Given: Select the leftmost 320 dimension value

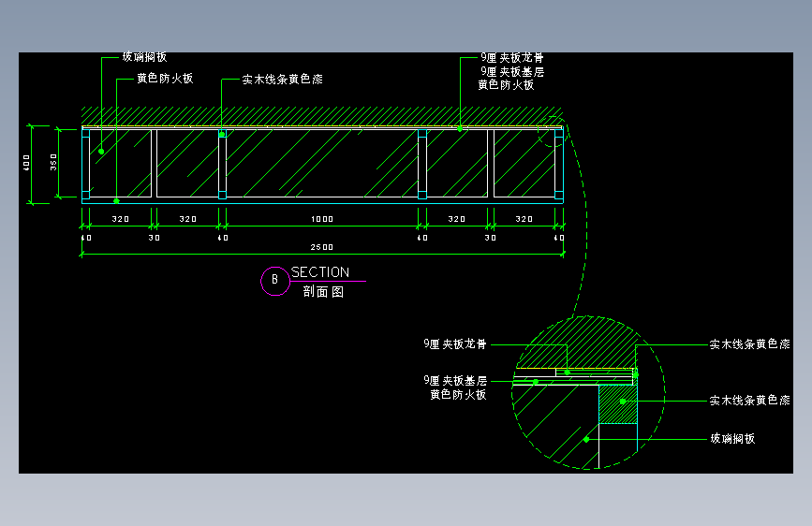Looking at the screenshot, I should coord(121,219).
